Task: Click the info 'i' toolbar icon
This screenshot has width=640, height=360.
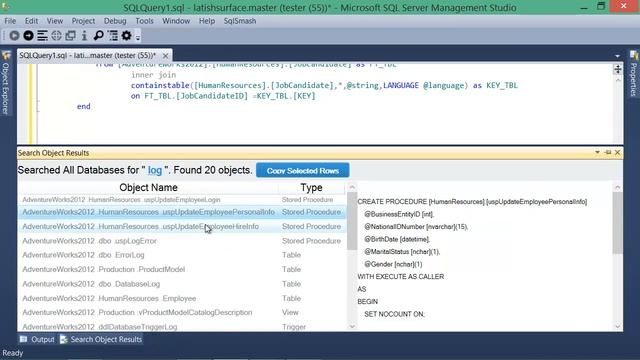Action: click(84, 36)
